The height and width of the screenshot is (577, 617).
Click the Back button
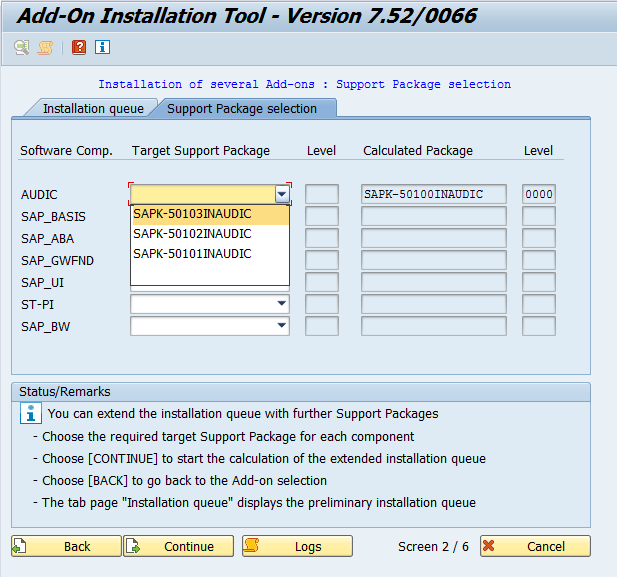(66, 546)
